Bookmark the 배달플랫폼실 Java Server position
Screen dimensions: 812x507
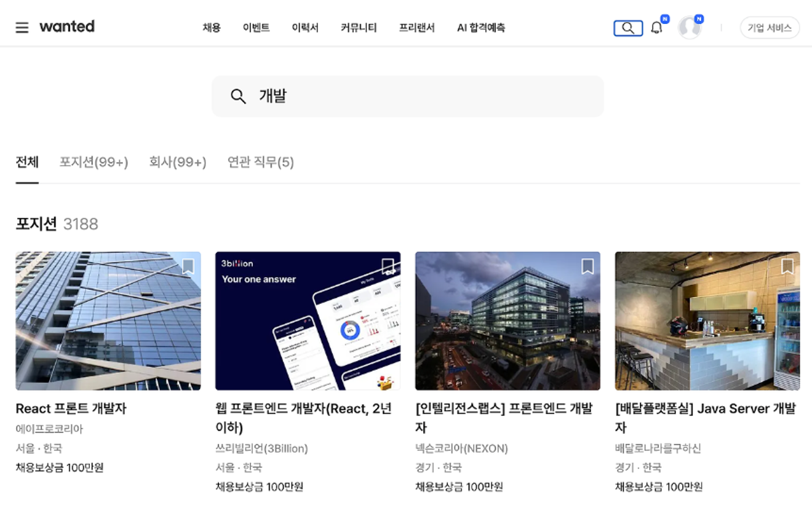click(787, 266)
